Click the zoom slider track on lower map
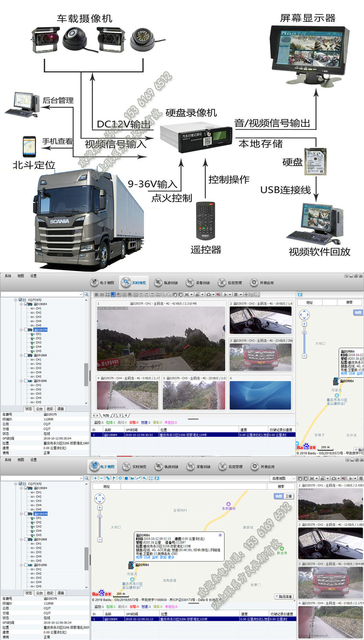This screenshot has width=364, height=640. pyautogui.click(x=100, y=523)
